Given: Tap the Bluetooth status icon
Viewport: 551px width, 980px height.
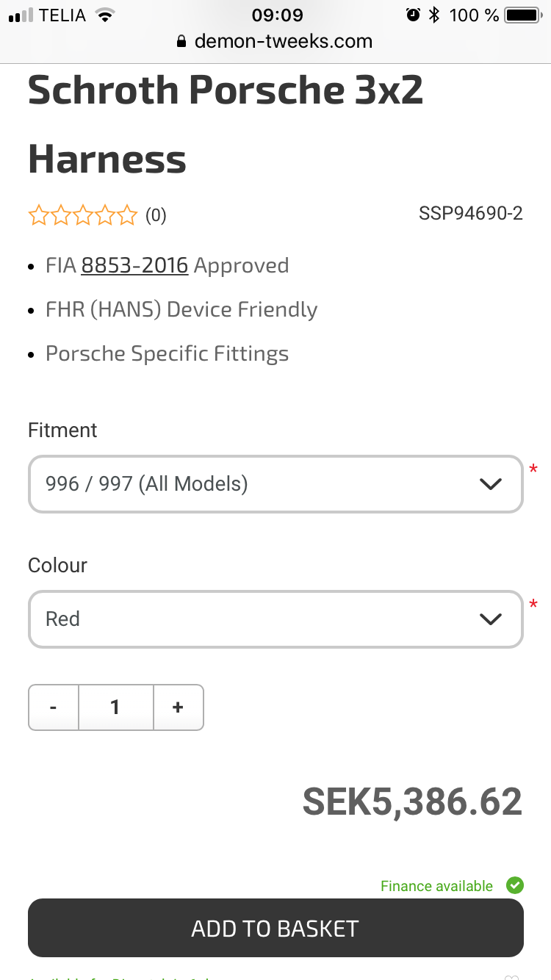Looking at the screenshot, I should (434, 15).
